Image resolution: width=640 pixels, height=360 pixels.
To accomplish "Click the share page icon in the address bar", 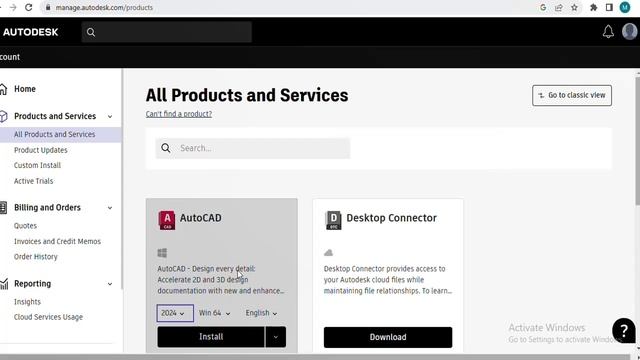I will (x=559, y=7).
